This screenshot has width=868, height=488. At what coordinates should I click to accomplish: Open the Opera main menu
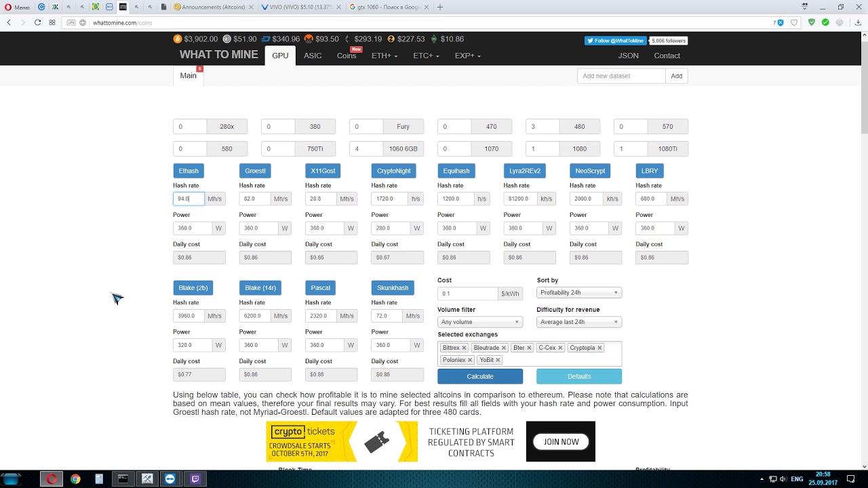pyautogui.click(x=16, y=7)
